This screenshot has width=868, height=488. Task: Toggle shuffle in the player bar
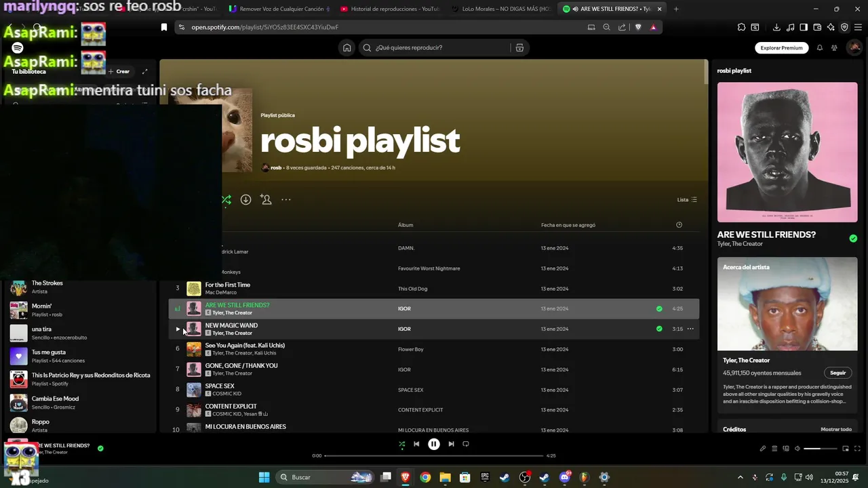pyautogui.click(x=401, y=444)
